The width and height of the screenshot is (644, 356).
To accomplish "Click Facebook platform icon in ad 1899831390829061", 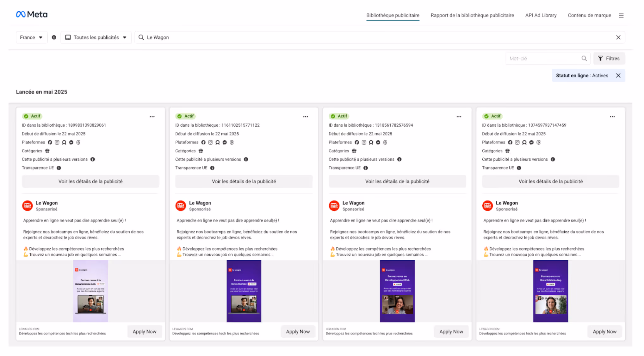I will pos(50,143).
